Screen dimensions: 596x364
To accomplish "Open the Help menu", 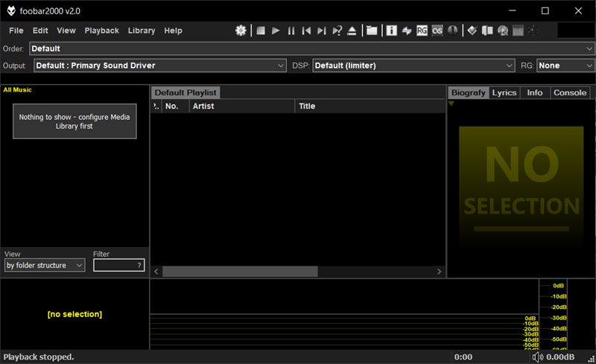I will click(x=173, y=31).
